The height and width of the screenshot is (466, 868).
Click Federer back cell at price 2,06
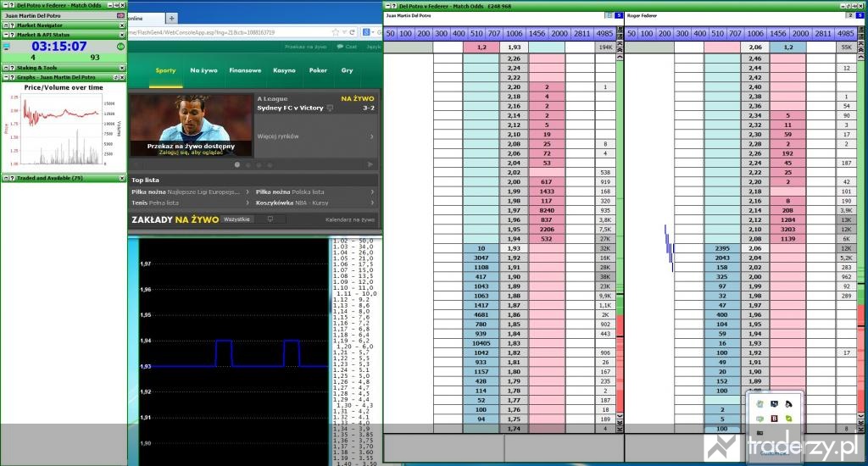pos(722,248)
